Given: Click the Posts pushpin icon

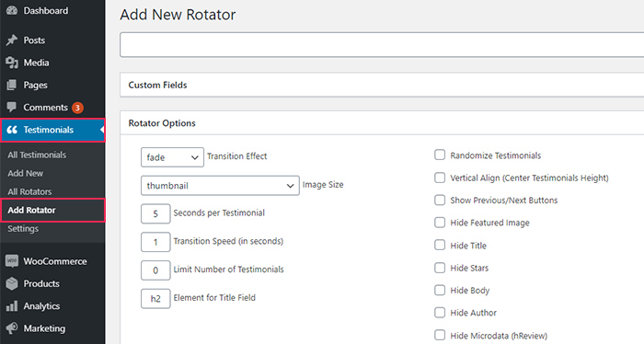Looking at the screenshot, I should pyautogui.click(x=12, y=40).
